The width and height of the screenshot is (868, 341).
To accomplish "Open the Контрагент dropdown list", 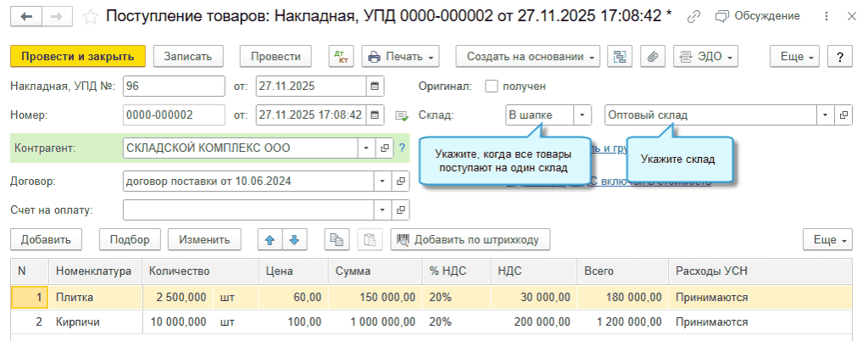I will point(366,148).
